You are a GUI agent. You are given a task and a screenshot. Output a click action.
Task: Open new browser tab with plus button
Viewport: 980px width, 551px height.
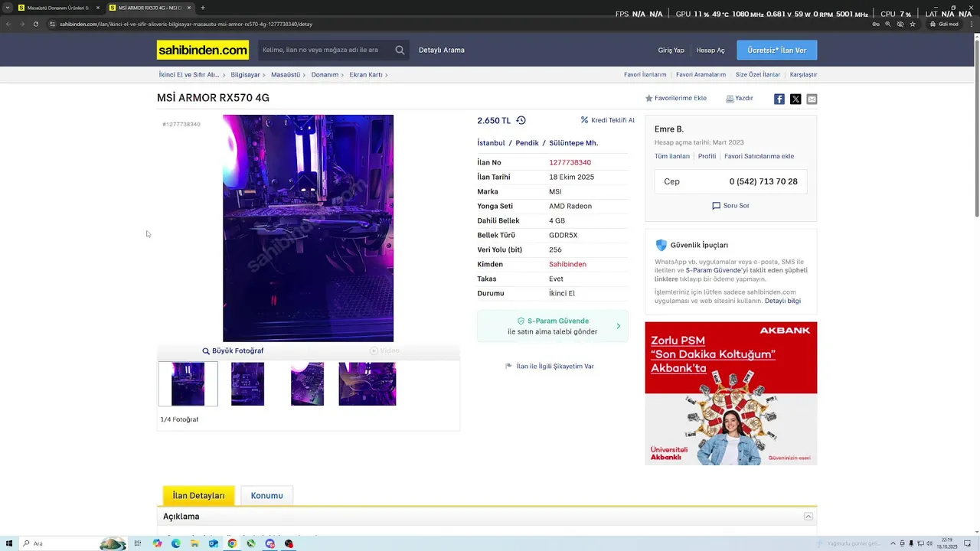[x=202, y=8]
